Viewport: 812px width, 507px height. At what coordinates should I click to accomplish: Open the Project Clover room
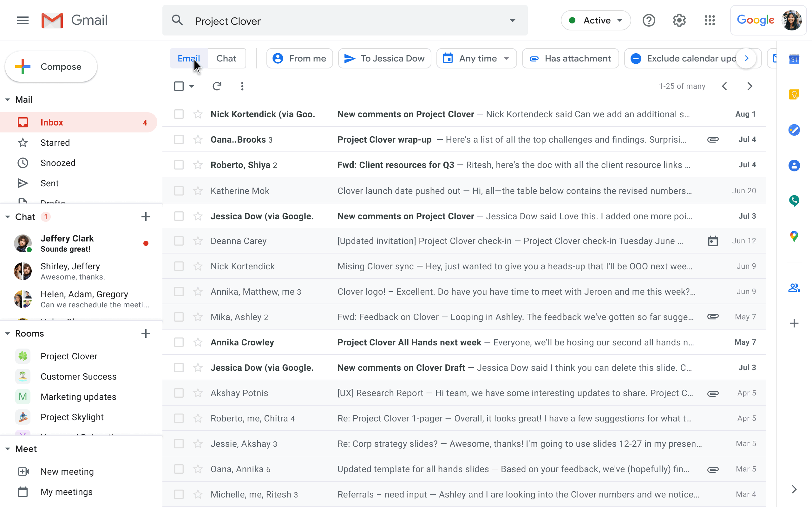coord(69,356)
